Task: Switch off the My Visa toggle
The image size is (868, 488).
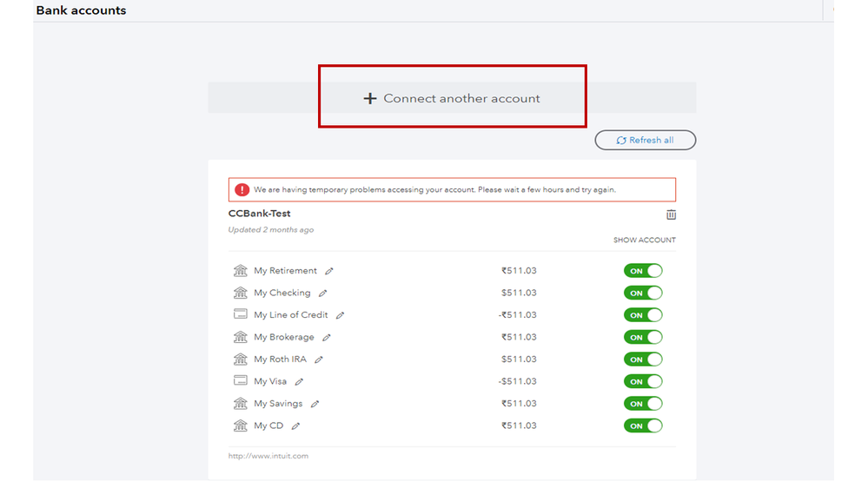Action: pos(643,381)
